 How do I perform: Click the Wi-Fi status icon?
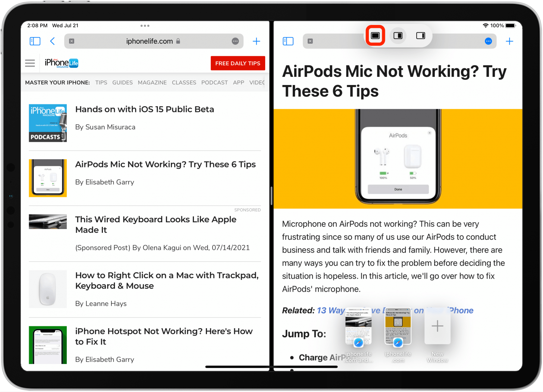486,25
